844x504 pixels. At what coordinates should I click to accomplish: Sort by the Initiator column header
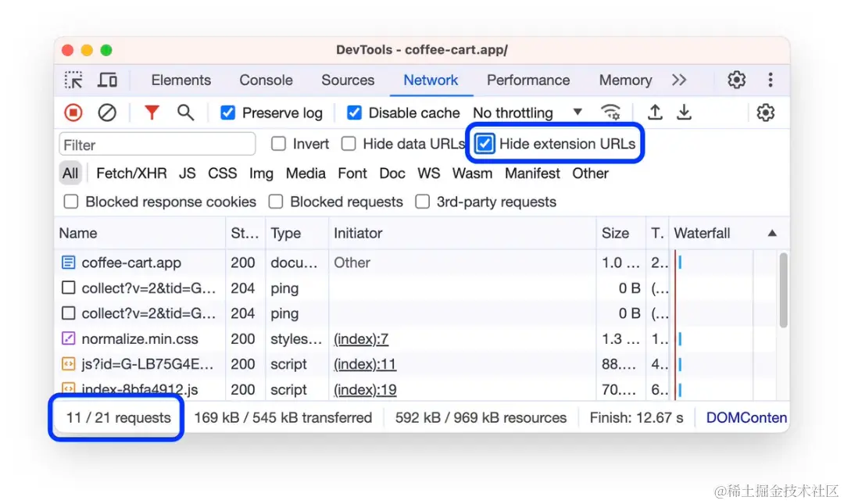coord(463,233)
